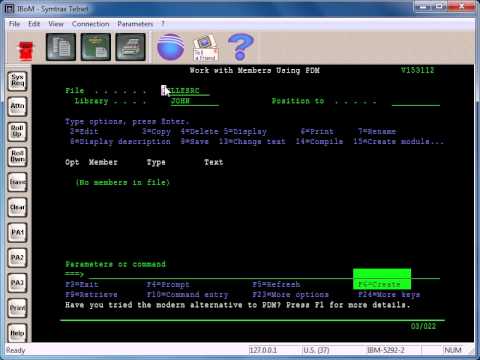
Task: Click the (No members in file) message
Action: coord(123,183)
